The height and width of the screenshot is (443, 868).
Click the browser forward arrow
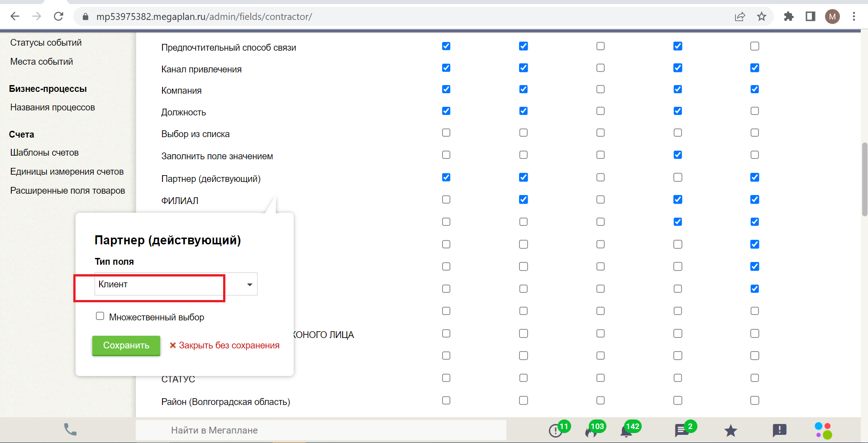coord(37,17)
